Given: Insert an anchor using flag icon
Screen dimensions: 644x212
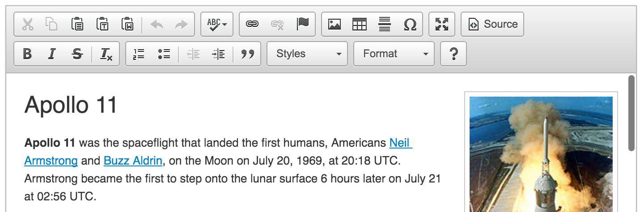Looking at the screenshot, I should [x=303, y=24].
